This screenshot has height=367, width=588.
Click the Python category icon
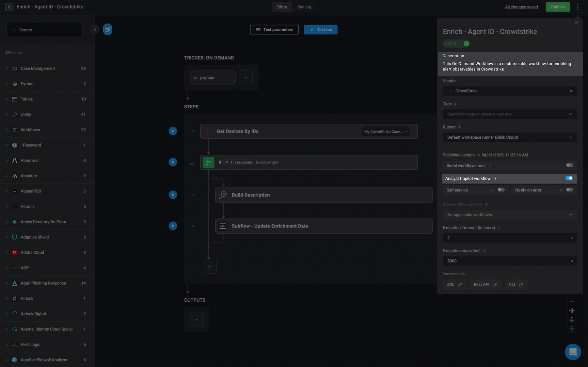point(15,84)
